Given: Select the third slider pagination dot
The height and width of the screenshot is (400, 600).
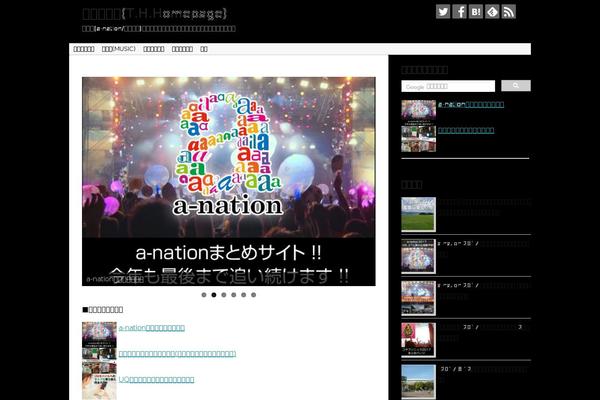Looking at the screenshot, I should coord(224,295).
